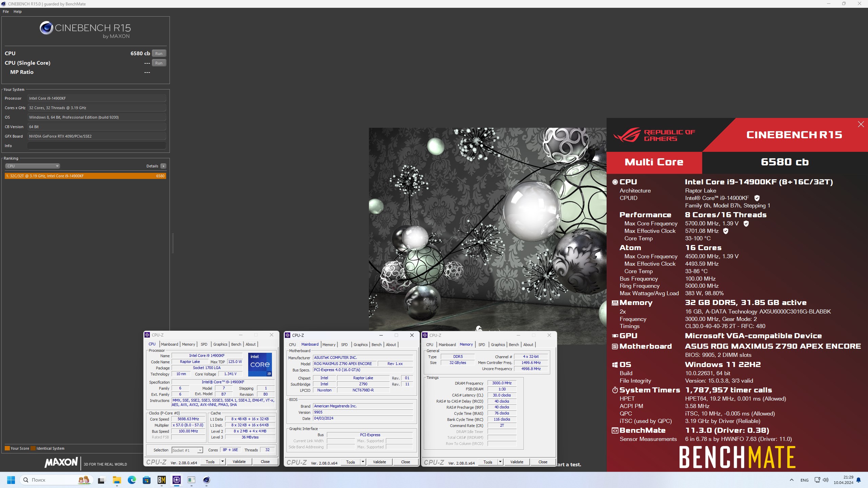Open Graphics tab in the Mainboard CPU-Z window

[360, 345]
